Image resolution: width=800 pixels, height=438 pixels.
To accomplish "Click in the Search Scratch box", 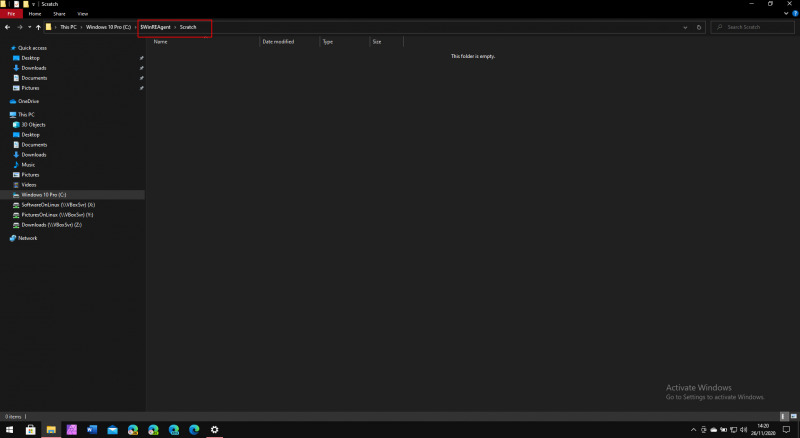I will click(x=755, y=27).
